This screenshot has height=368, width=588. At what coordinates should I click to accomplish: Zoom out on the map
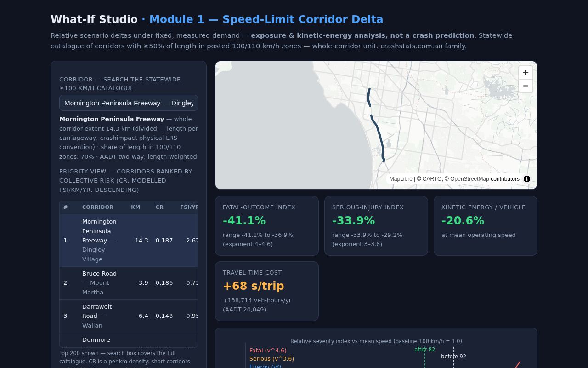(526, 86)
